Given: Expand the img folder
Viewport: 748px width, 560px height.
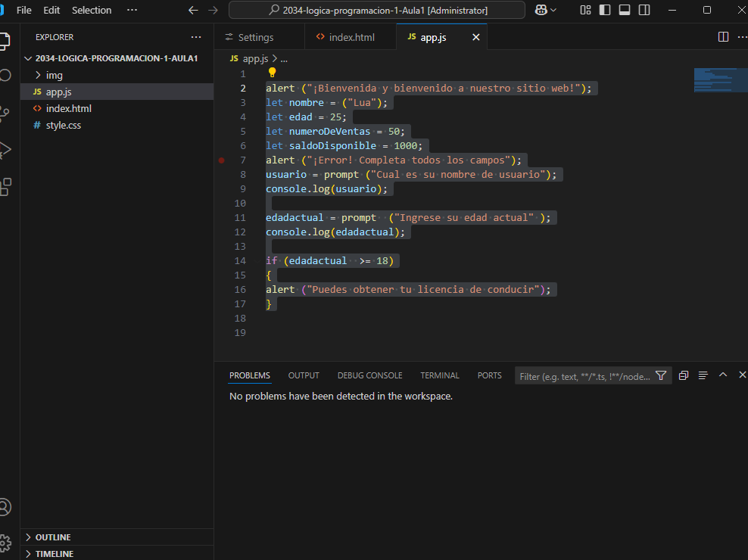Looking at the screenshot, I should click(38, 75).
